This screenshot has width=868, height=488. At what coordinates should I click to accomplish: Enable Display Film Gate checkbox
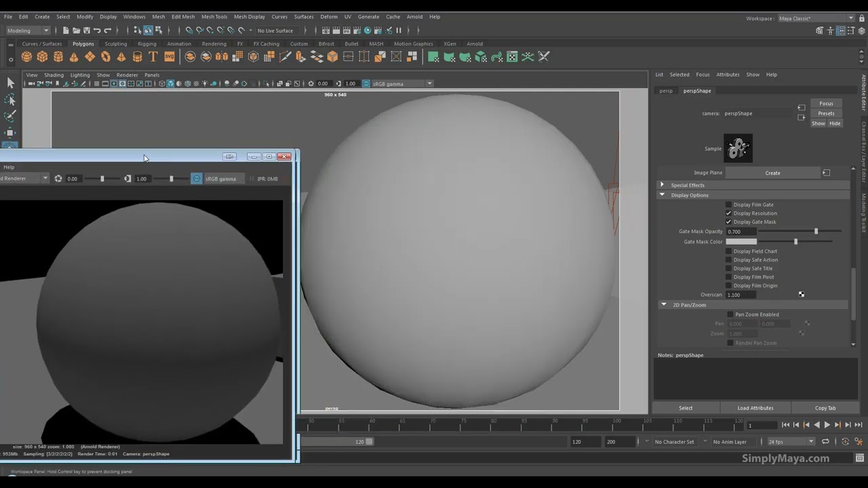point(729,205)
